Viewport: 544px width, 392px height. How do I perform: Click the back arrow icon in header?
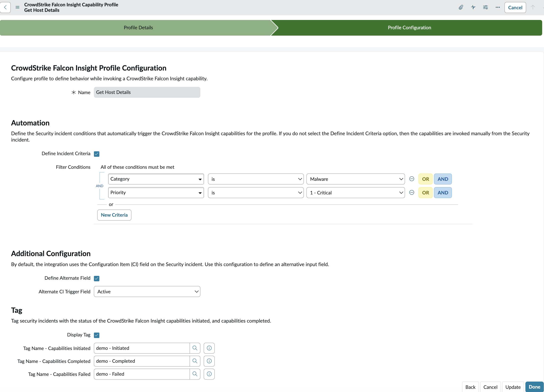click(x=5, y=7)
